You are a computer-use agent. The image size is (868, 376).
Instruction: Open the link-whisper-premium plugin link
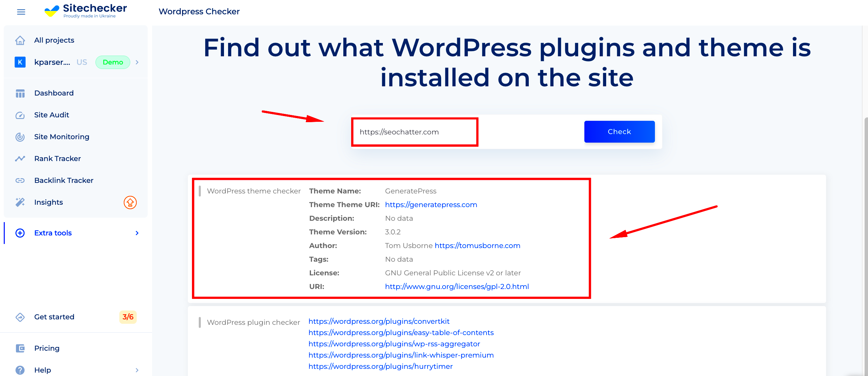pyautogui.click(x=401, y=355)
